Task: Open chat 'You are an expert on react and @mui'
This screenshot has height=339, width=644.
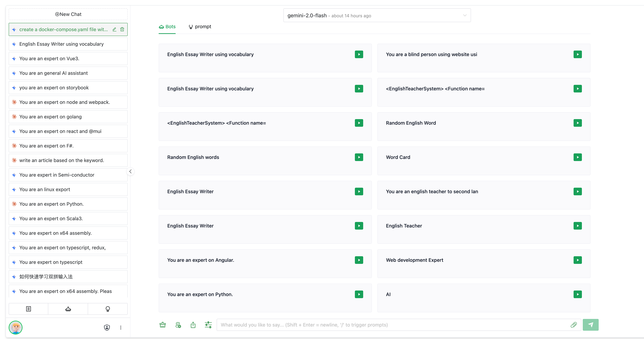Action: click(68, 131)
